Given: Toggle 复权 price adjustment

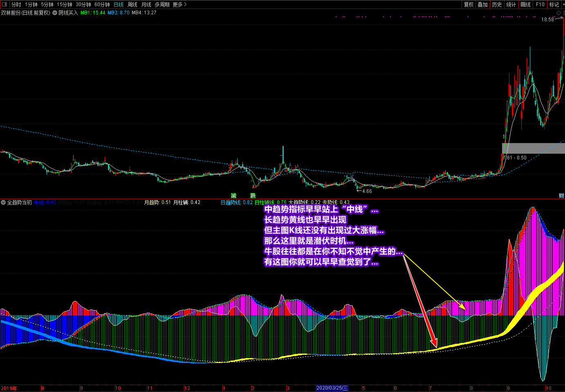Looking at the screenshot, I should tap(469, 4).
